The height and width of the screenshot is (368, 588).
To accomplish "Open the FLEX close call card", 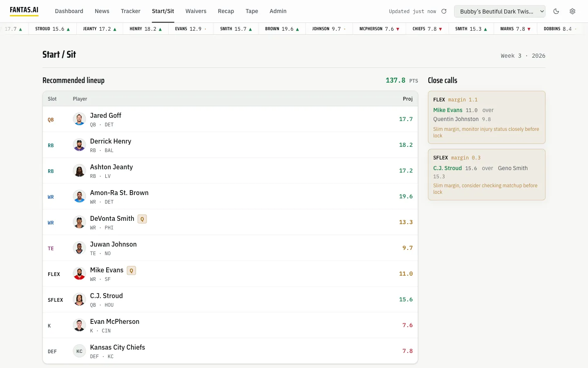I will click(486, 117).
